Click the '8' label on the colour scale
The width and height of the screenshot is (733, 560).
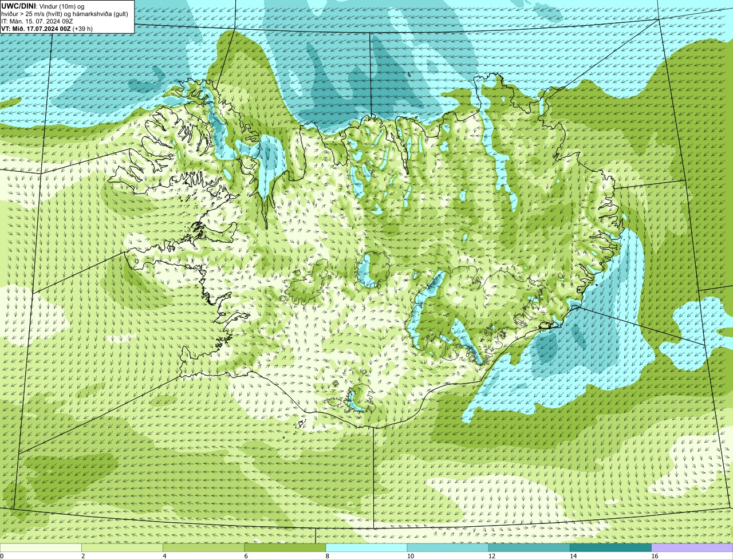(327, 556)
